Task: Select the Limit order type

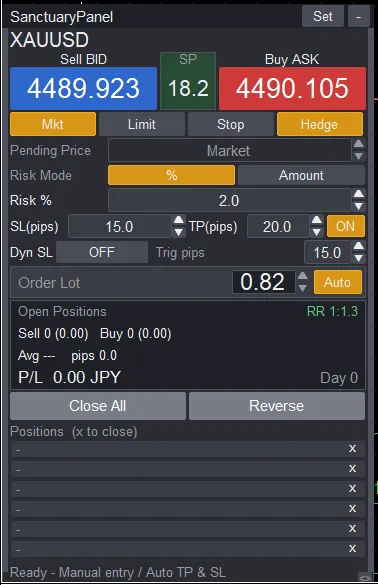Action: point(141,124)
